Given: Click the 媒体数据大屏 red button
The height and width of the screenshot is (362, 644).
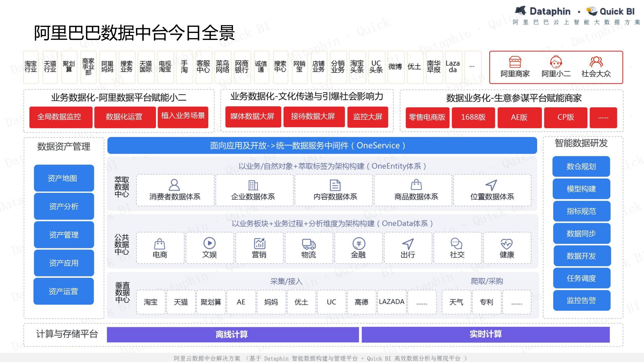Looking at the screenshot, I should pyautogui.click(x=253, y=117).
